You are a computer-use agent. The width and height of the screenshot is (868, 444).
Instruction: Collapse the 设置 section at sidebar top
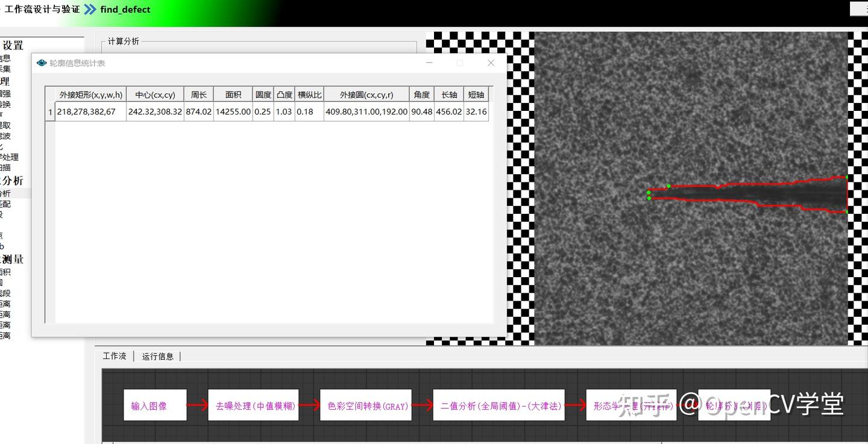coord(13,44)
